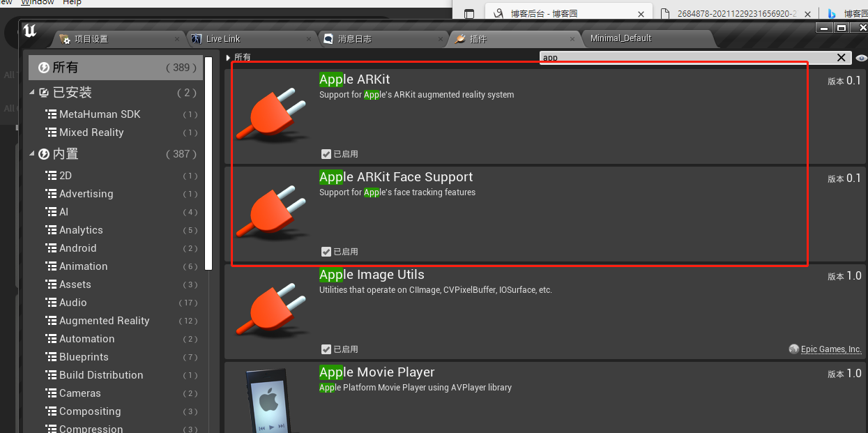Open the 博客后台 - 博客园 browser tab
This screenshot has width=868, height=433.
(x=570, y=13)
